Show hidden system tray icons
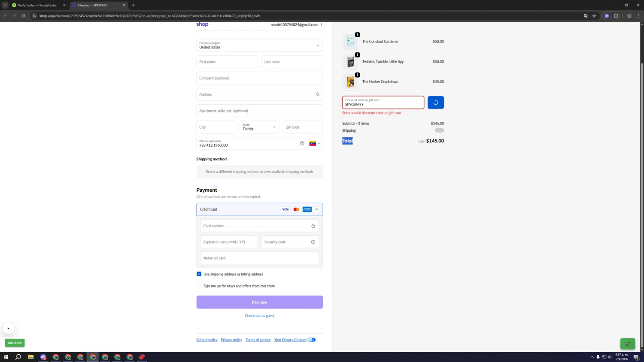The height and width of the screenshot is (362, 644). [x=592, y=357]
